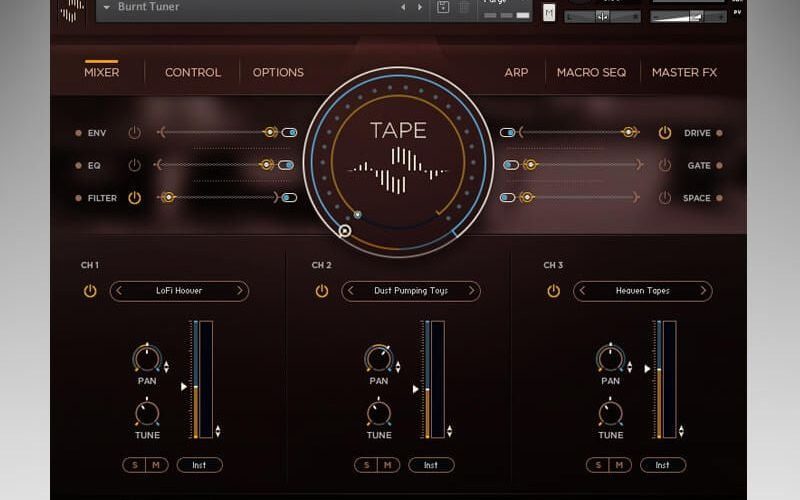
Task: Solo channel 2 with S button
Action: 366,465
